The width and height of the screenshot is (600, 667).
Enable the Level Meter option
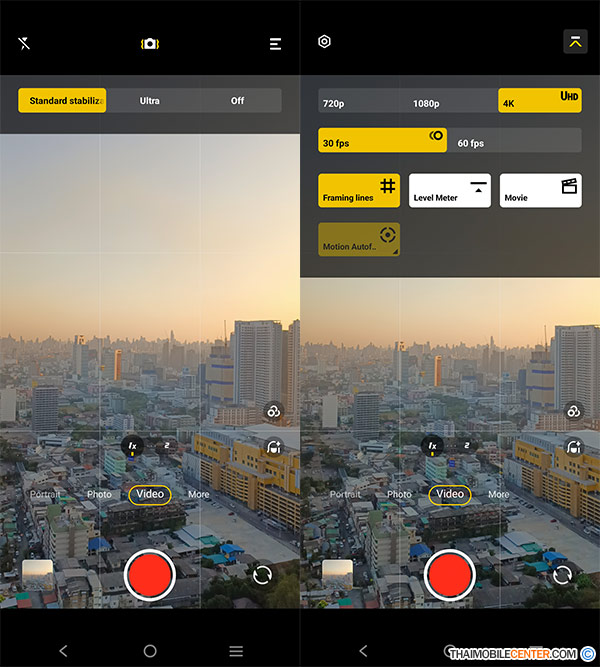click(x=449, y=190)
